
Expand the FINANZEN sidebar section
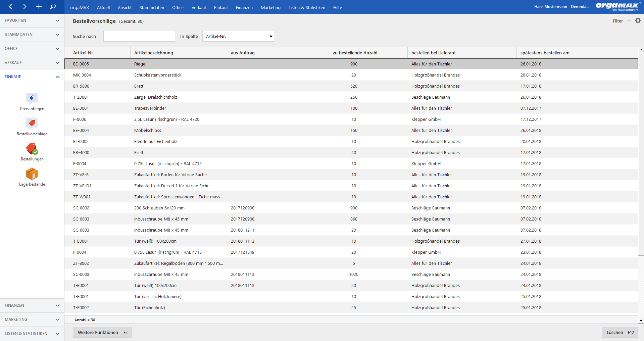tap(32, 305)
